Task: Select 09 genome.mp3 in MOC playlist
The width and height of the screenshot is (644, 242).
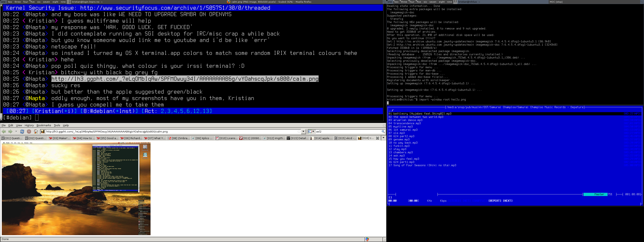Action: click(x=399, y=140)
